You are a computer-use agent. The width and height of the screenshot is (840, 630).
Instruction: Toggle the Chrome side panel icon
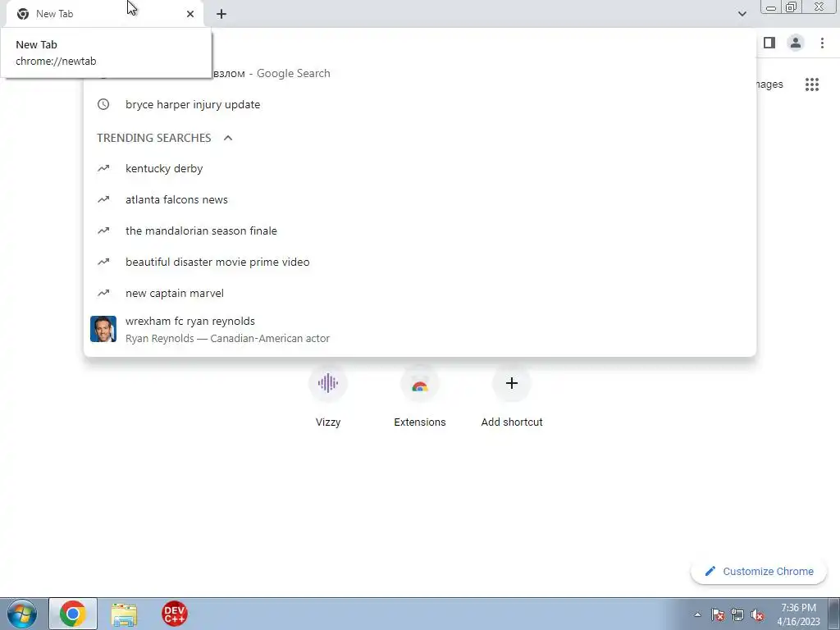(x=769, y=43)
